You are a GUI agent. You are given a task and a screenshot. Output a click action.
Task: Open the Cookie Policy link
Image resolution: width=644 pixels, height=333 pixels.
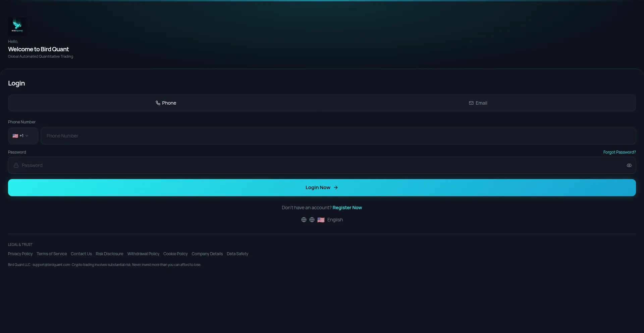[x=175, y=254]
